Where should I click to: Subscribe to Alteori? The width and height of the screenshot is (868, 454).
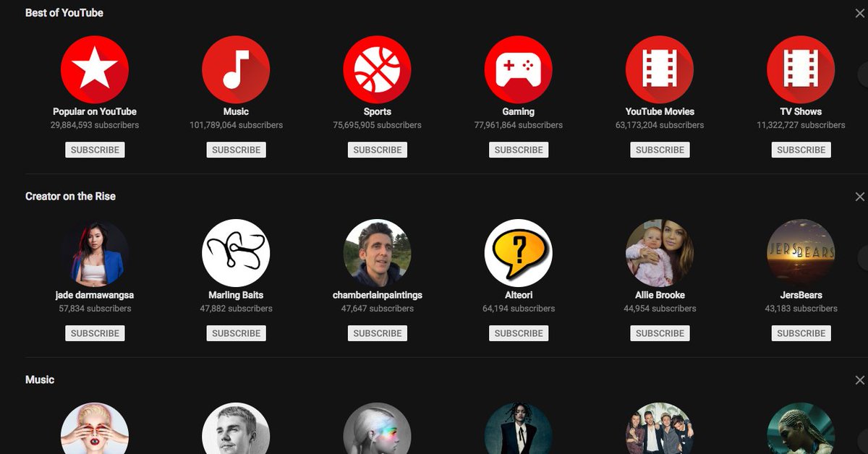pos(518,333)
